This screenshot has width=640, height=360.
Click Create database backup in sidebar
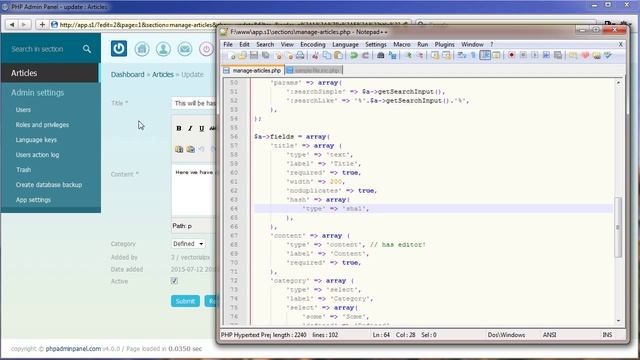coord(49,184)
